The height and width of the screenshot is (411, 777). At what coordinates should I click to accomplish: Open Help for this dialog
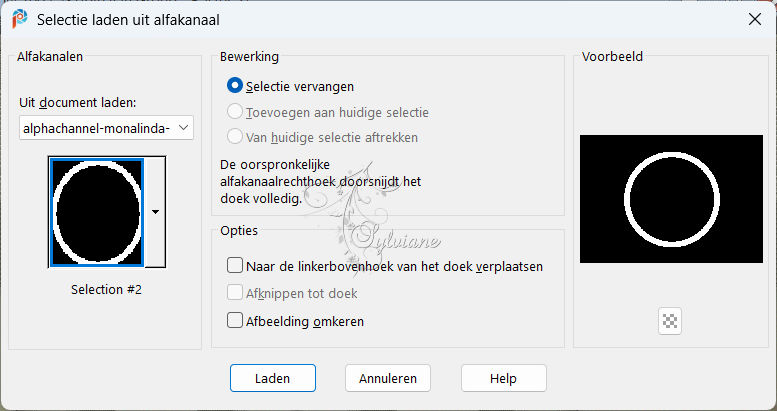[x=503, y=378]
